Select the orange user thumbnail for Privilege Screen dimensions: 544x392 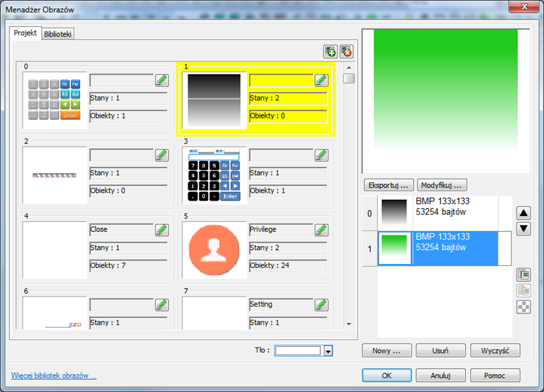(x=214, y=250)
